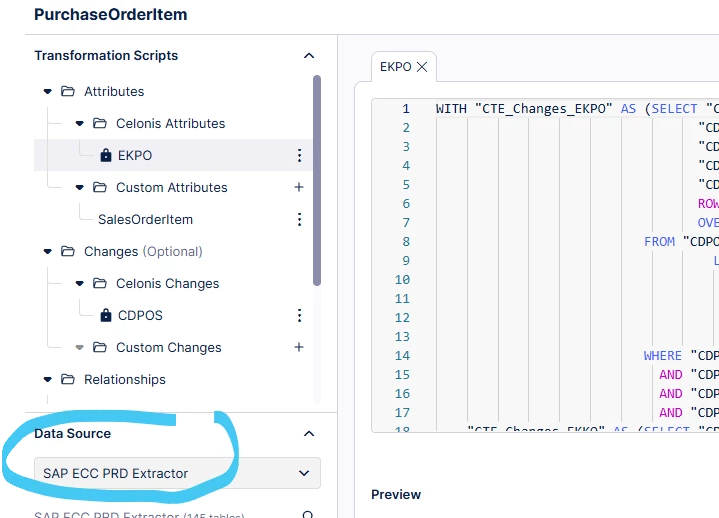Viewport: 719px width, 518px height.
Task: Click the Changes (Optional) folder icon
Action: [x=68, y=251]
